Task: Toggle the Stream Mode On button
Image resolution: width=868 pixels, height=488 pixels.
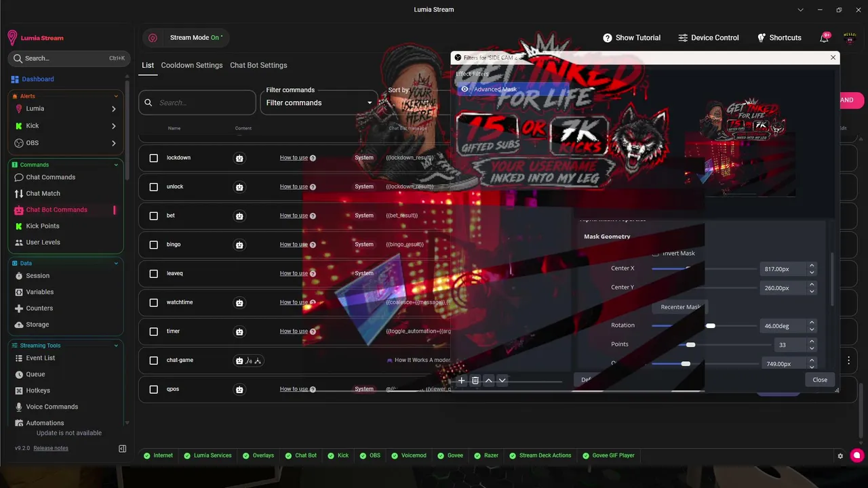Action: (186, 38)
